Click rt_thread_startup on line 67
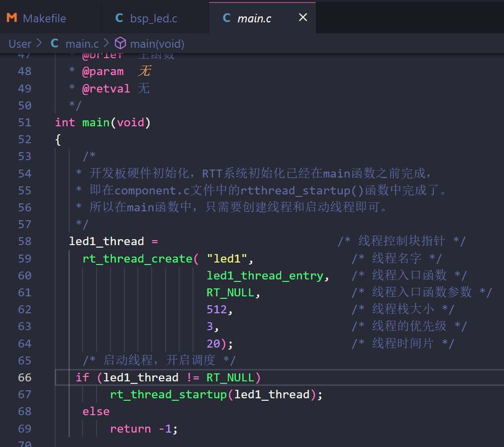This screenshot has height=447, width=504. (x=168, y=395)
